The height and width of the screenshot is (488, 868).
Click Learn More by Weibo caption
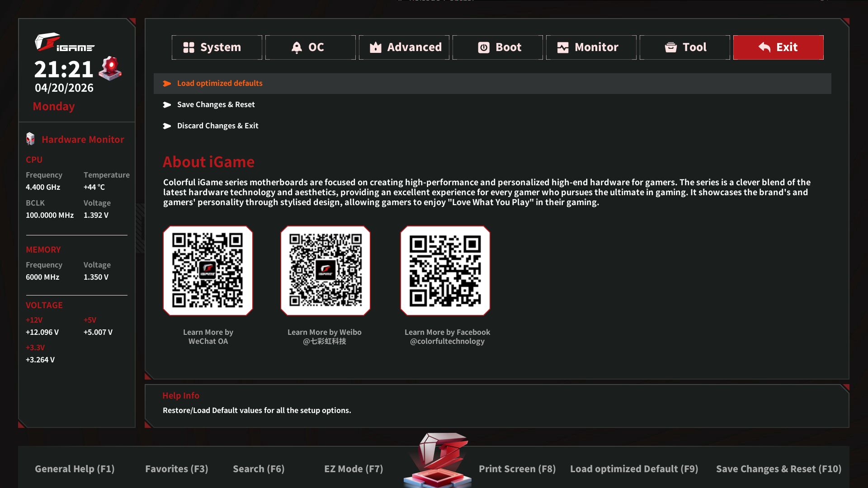pyautogui.click(x=325, y=337)
